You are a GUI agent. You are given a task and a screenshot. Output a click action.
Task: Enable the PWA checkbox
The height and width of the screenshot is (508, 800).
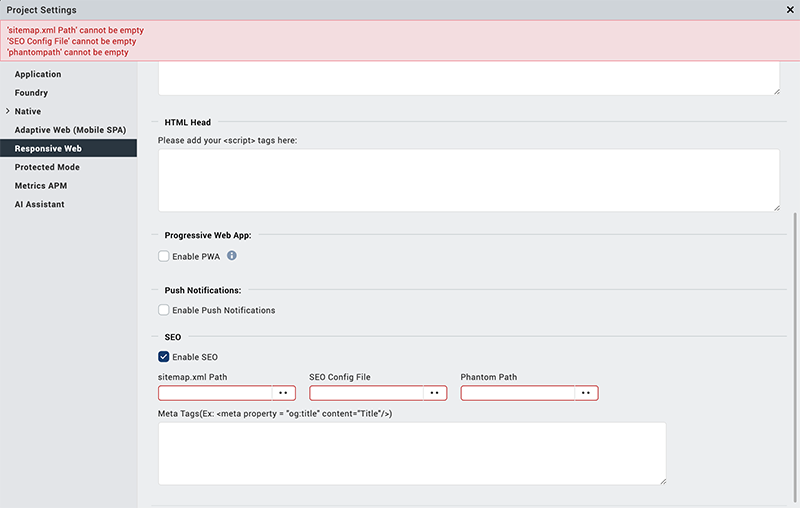point(164,256)
